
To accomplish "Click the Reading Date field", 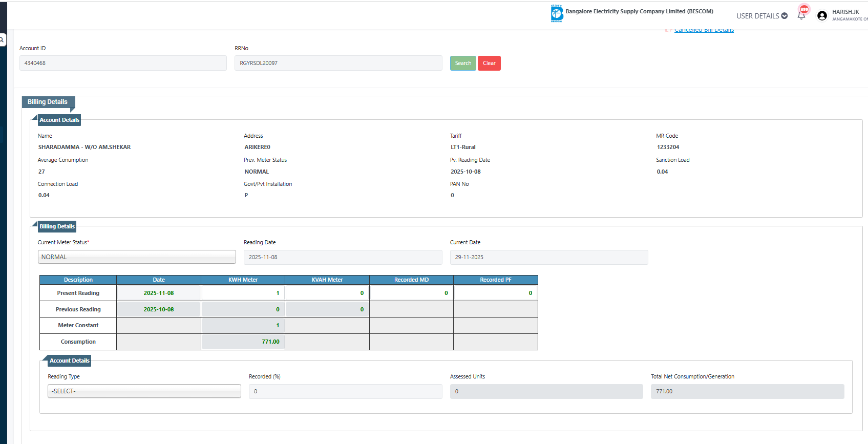I will (343, 257).
